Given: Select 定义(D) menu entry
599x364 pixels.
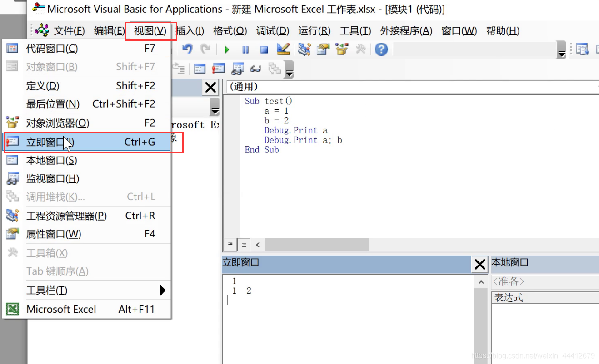Looking at the screenshot, I should pyautogui.click(x=87, y=86).
